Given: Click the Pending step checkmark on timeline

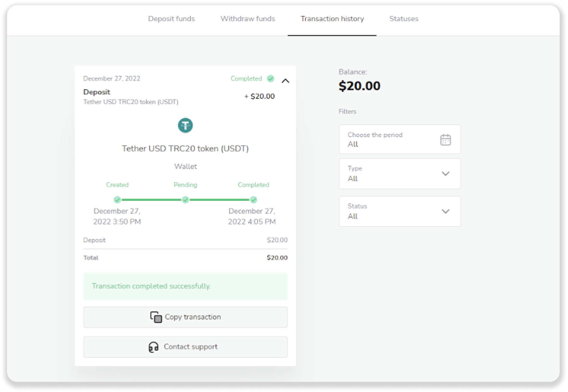Looking at the screenshot, I should click(185, 199).
